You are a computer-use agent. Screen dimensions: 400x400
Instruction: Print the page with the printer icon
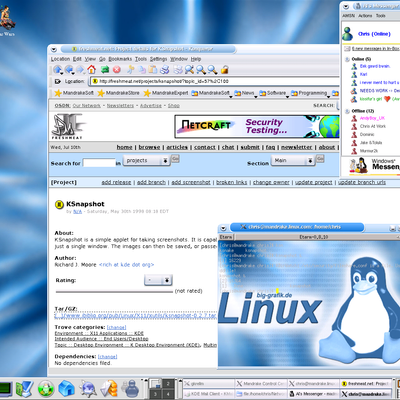pyautogui.click(x=165, y=70)
